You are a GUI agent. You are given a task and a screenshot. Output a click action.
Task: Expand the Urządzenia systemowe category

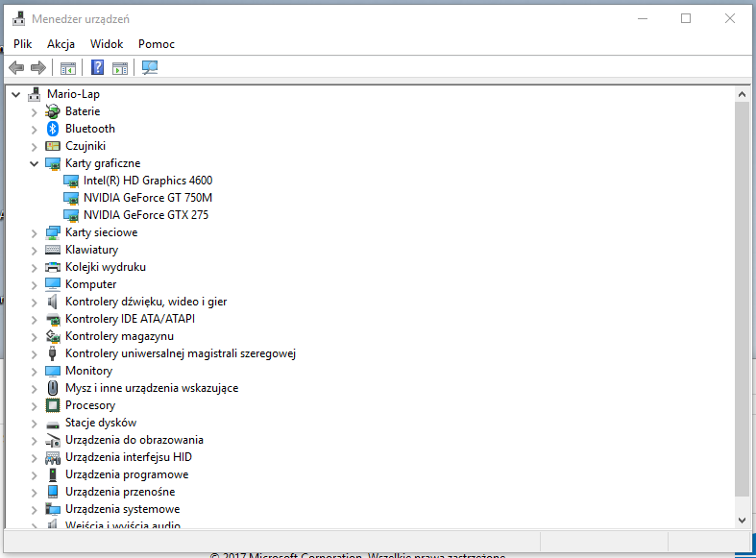(x=34, y=510)
